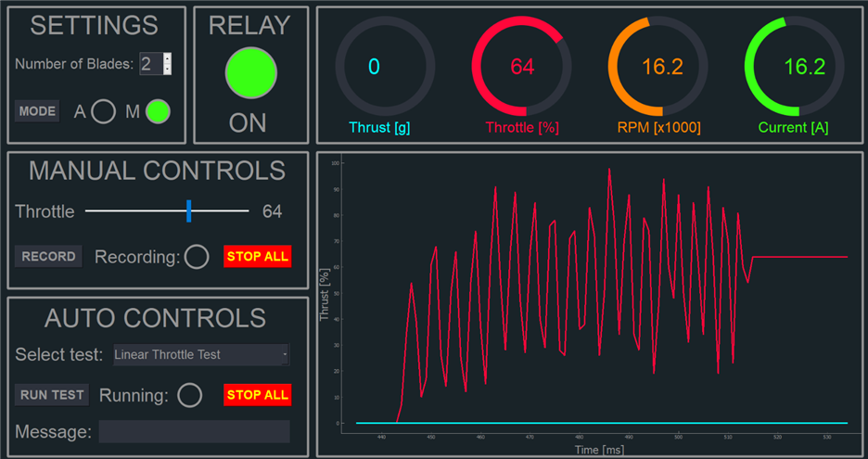This screenshot has width=868, height=459.
Task: Click the AUTO CONTROLS panel title
Action: 156,318
